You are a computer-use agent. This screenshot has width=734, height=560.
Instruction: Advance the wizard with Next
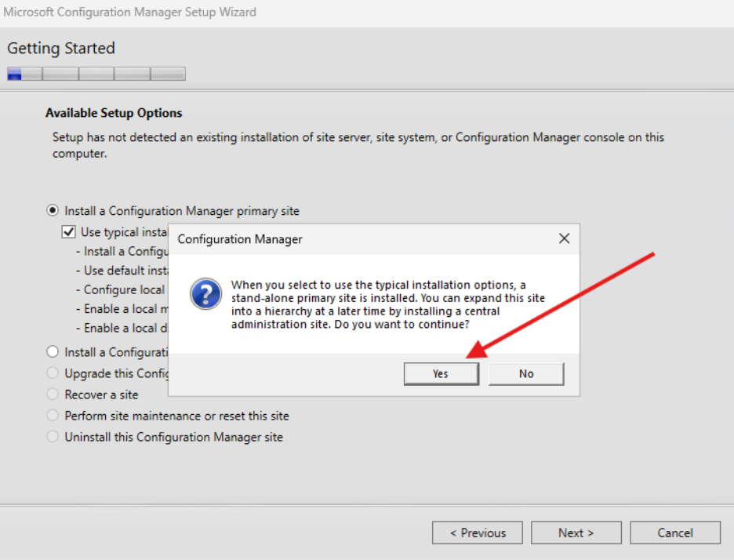(576, 533)
